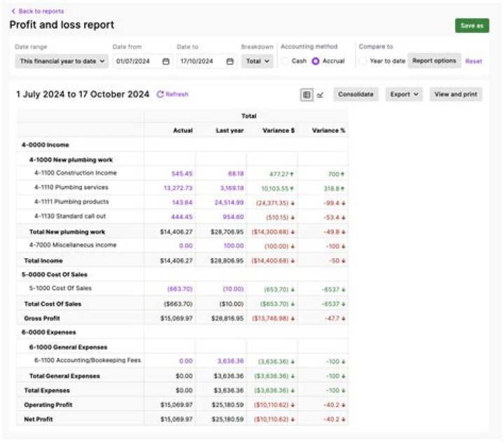Click Cost Of Sales last year (10.00)

(233, 289)
